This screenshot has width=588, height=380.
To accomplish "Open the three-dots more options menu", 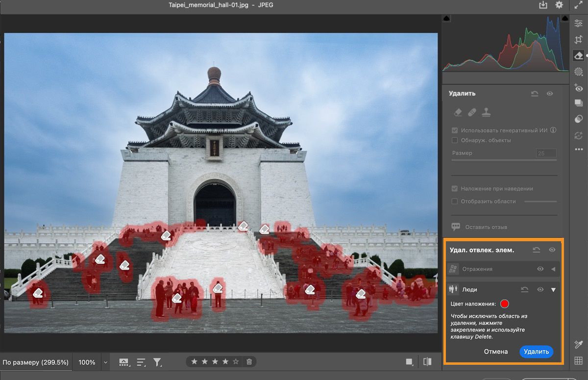I will click(579, 150).
